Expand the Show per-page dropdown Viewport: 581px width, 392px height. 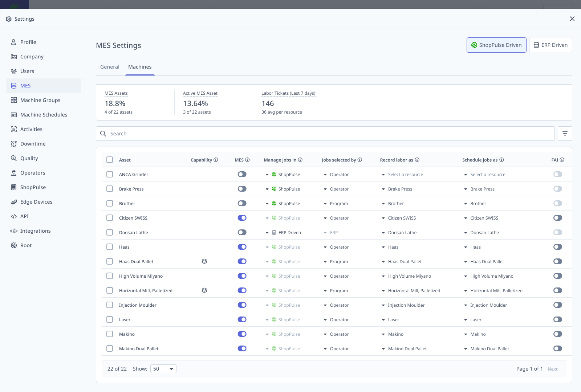[163, 369]
